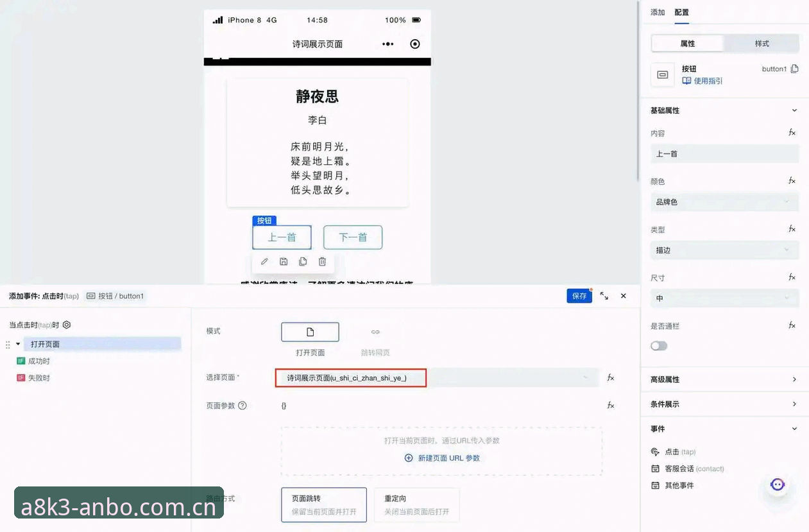The width and height of the screenshot is (809, 532).
Task: Choose 重定向 routing method
Action: click(416, 504)
